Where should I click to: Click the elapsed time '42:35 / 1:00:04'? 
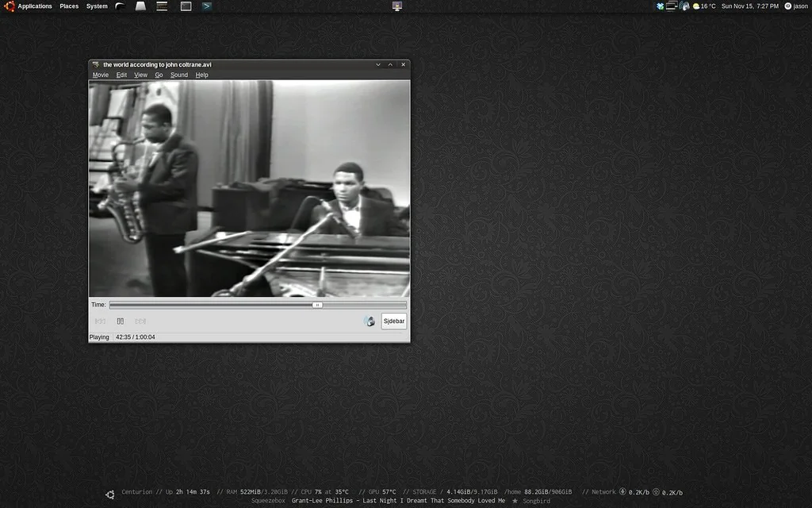136,337
